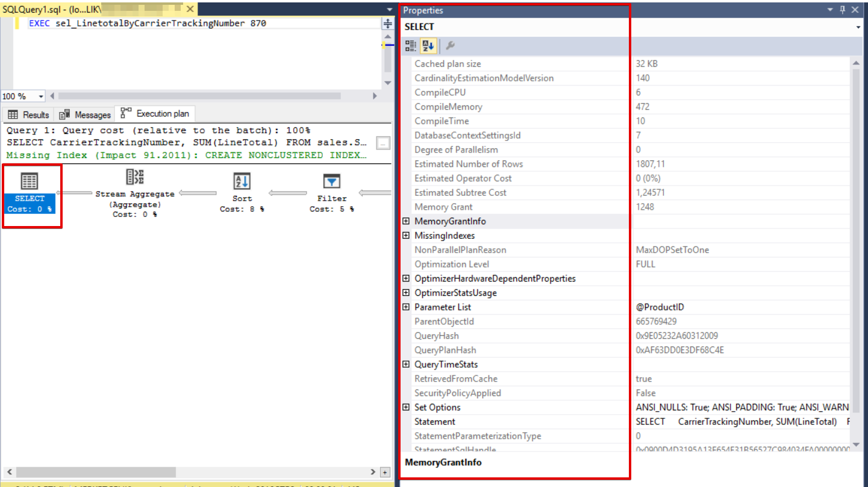868x487 pixels.
Task: Select the Statement property row
Action: click(626, 422)
